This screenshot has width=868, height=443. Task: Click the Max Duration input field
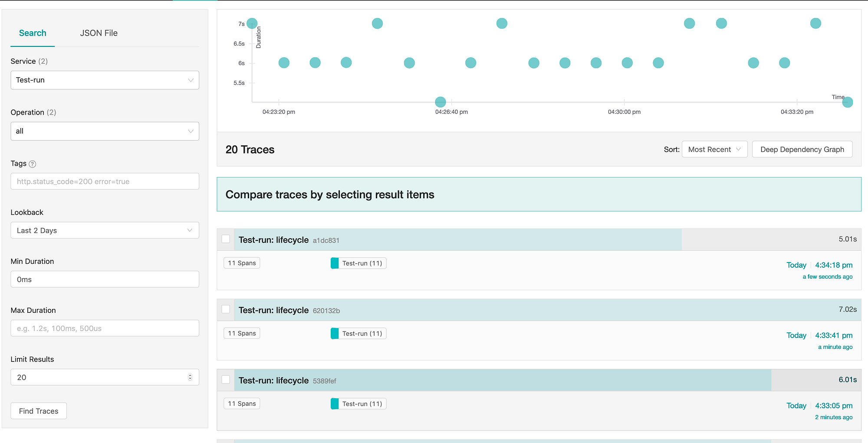104,328
